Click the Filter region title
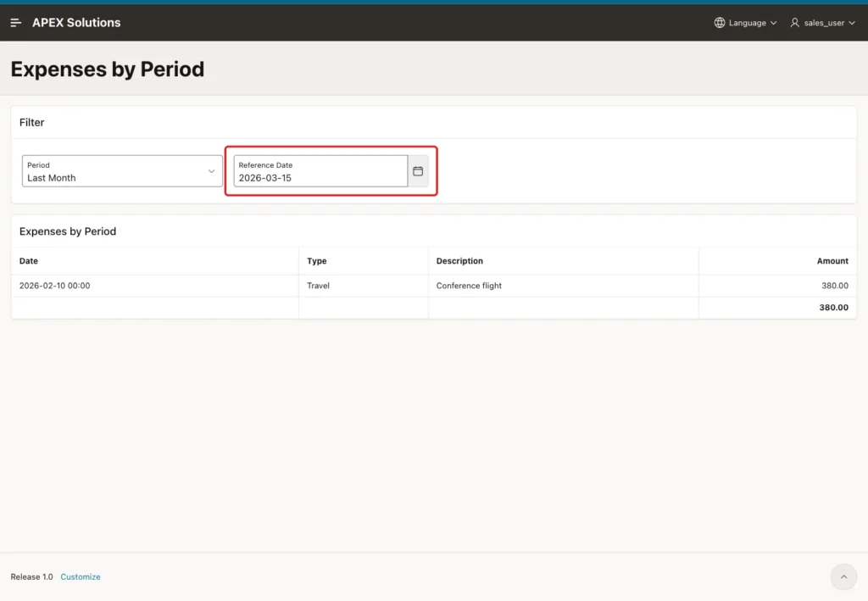868x601 pixels. [x=31, y=122]
